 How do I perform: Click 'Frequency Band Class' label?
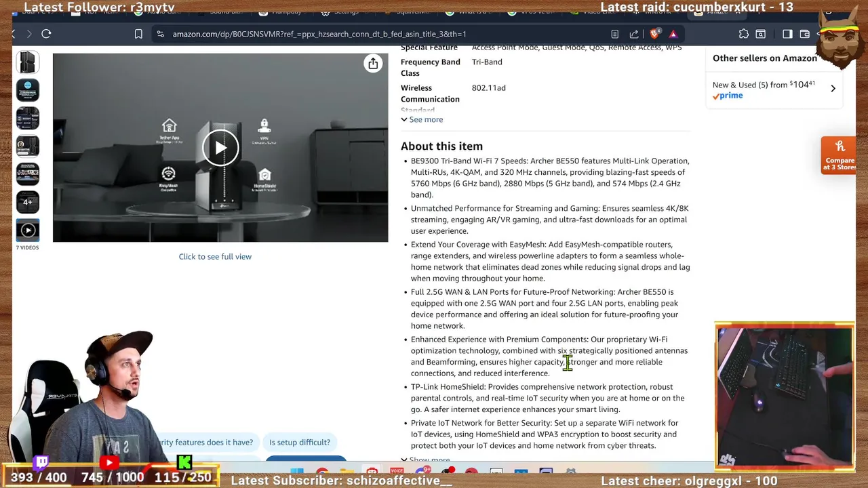tap(430, 67)
